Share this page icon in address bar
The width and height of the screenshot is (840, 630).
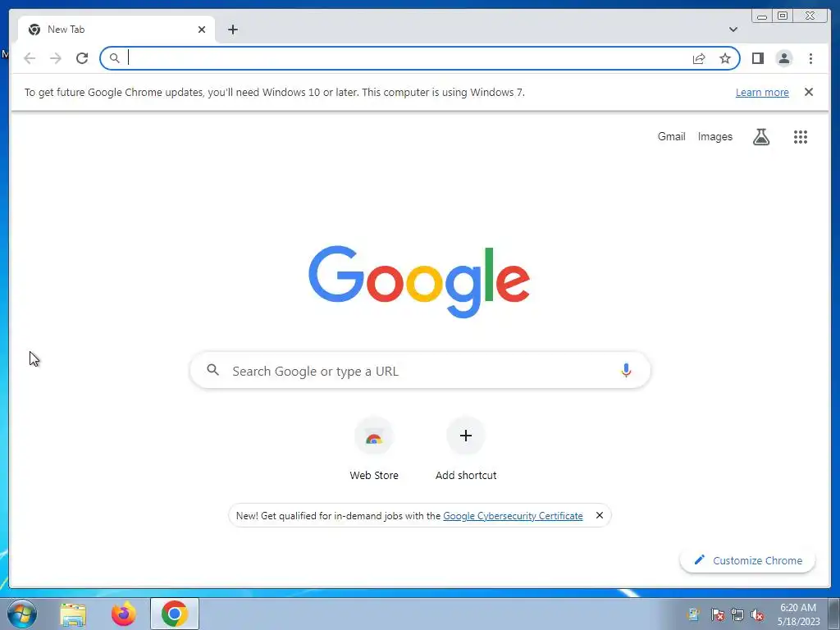pyautogui.click(x=699, y=58)
